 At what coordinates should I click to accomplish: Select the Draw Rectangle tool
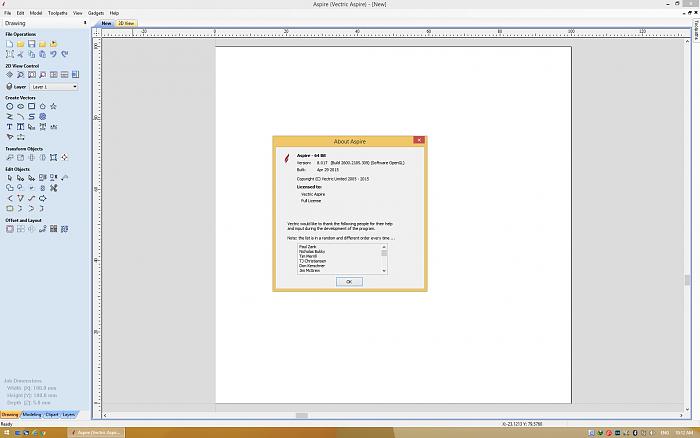pos(31,106)
